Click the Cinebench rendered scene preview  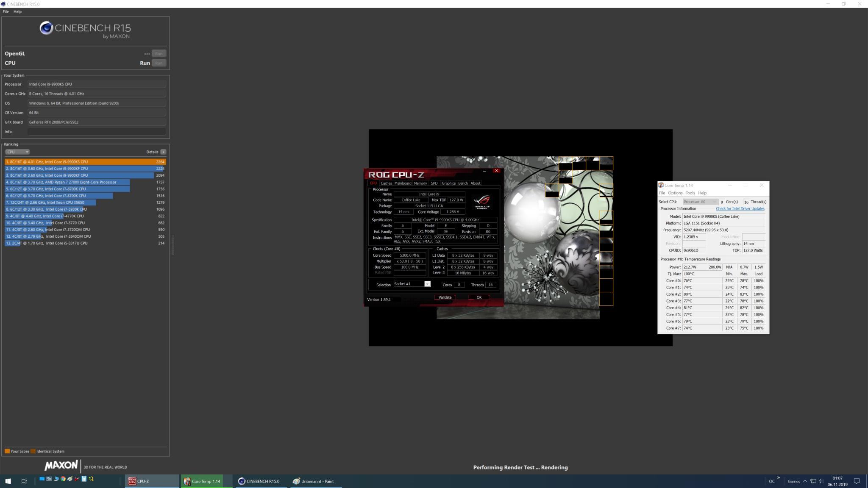[525, 238]
